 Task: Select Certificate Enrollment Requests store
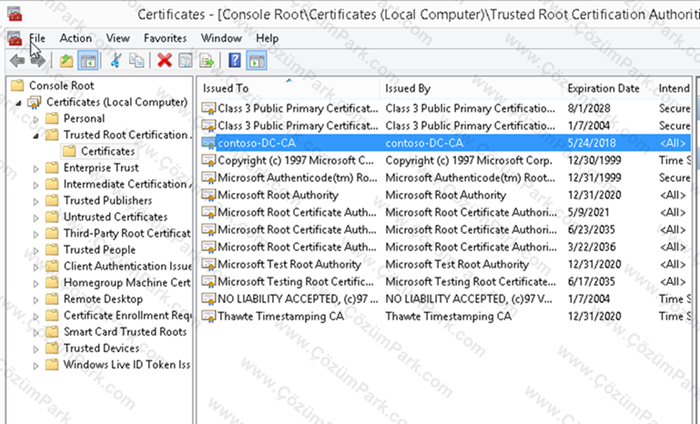(127, 316)
